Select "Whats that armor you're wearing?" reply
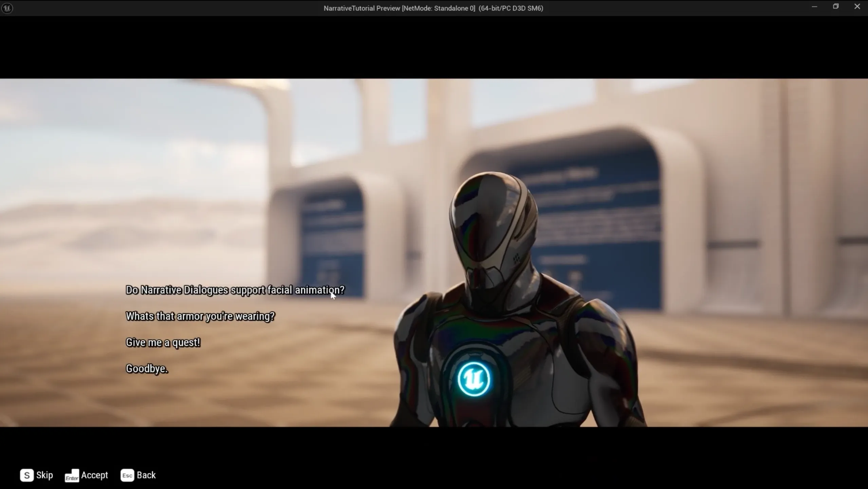868x489 pixels. click(200, 316)
